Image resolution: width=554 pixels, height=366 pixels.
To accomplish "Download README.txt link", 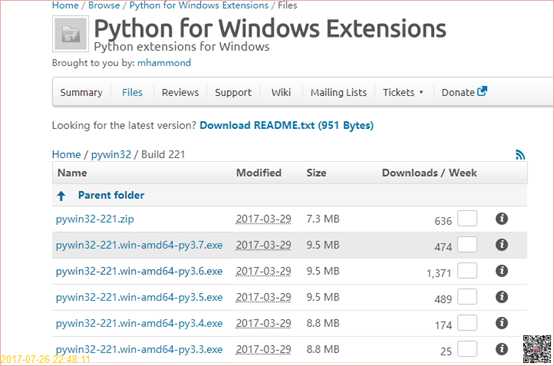I will [x=287, y=125].
